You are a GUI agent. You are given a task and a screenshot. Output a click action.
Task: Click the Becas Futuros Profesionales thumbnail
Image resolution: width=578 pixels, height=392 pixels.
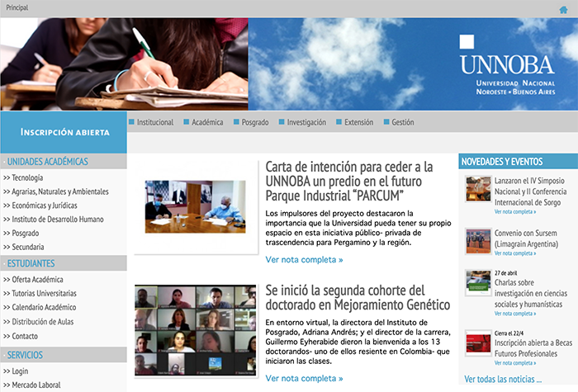(x=478, y=342)
